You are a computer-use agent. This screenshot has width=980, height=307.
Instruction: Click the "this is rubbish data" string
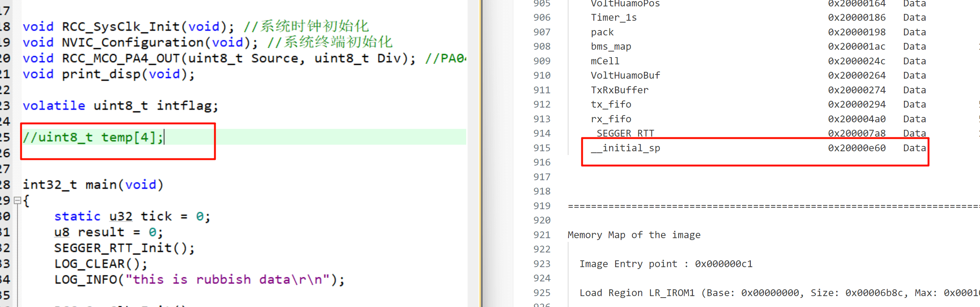226,280
